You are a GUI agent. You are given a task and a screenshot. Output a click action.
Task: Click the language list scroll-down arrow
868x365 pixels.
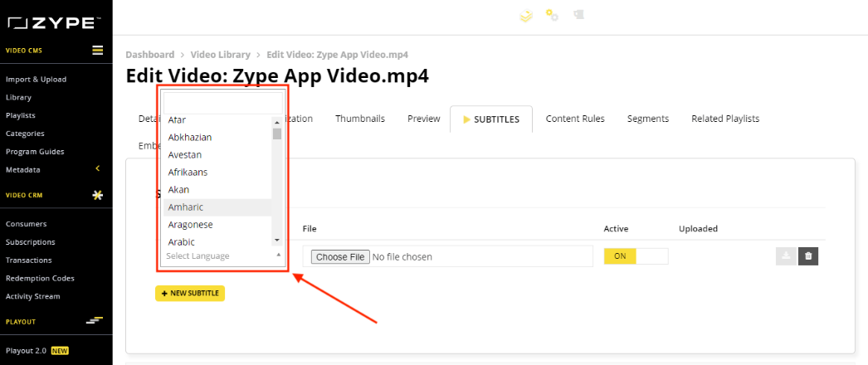(277, 240)
